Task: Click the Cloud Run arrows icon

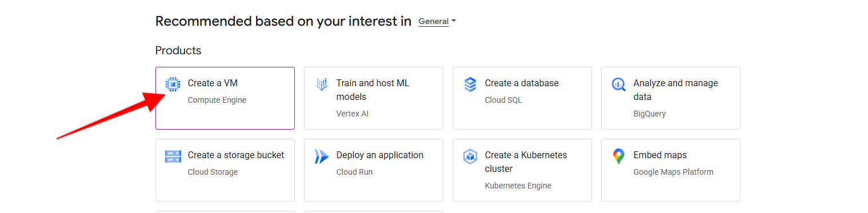Action: (x=321, y=156)
